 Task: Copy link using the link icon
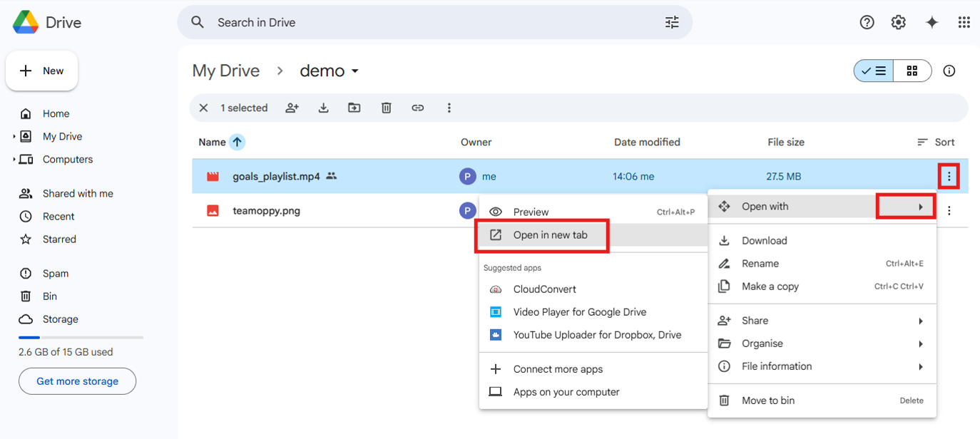(x=417, y=108)
